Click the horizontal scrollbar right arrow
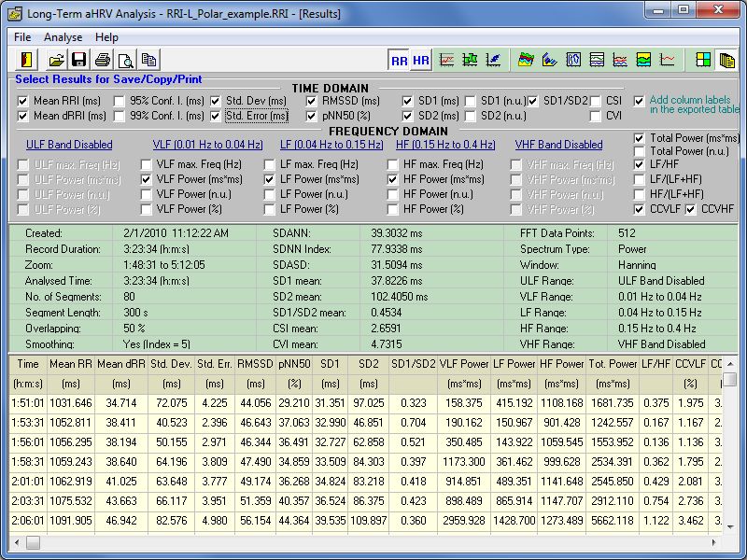Image resolution: width=747 pixels, height=560 pixels. pos(713,542)
